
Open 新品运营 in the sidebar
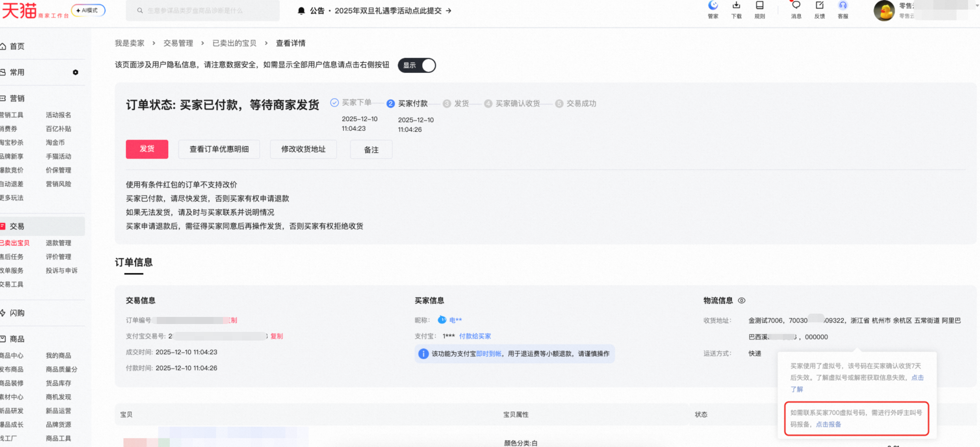pos(58,411)
